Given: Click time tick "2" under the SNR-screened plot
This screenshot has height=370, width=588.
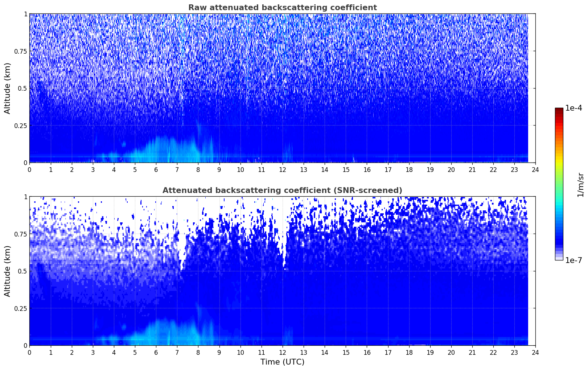Looking at the screenshot, I should (71, 352).
